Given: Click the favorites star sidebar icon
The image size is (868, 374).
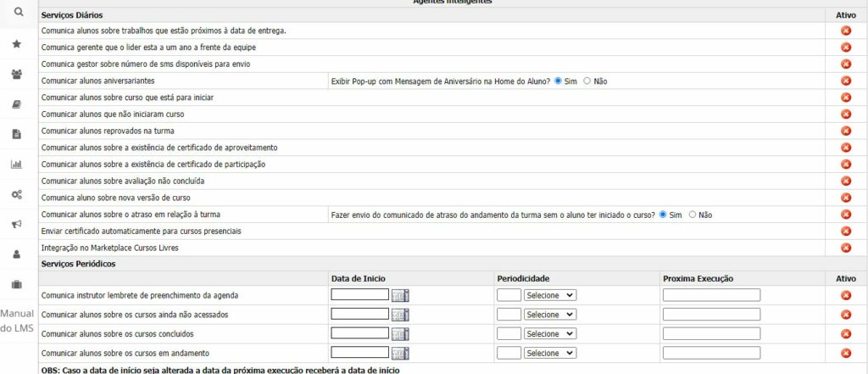Looking at the screenshot, I should tap(17, 44).
